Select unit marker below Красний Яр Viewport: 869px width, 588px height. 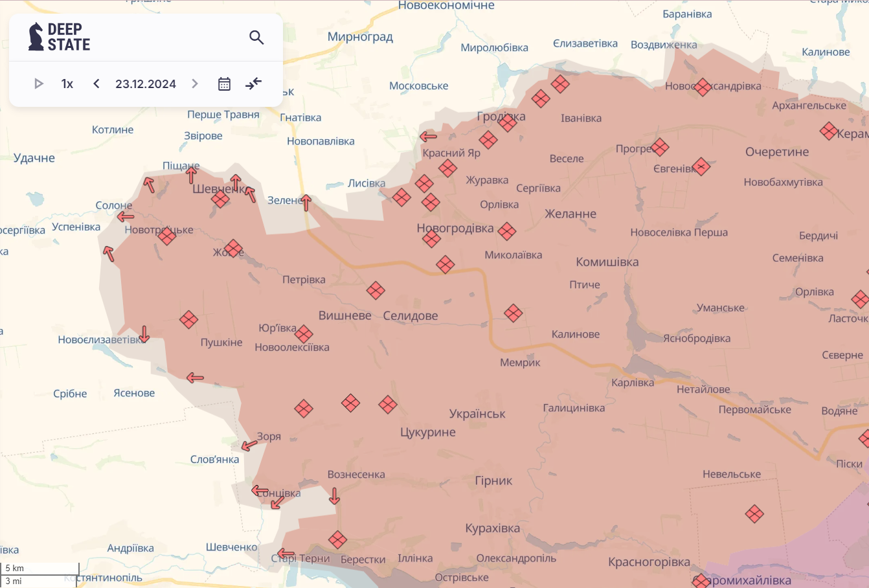(x=447, y=168)
